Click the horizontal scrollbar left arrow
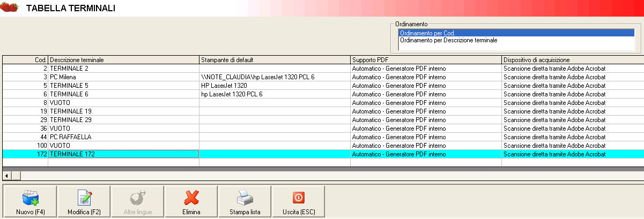The height and width of the screenshot is (219, 644). coord(7,176)
